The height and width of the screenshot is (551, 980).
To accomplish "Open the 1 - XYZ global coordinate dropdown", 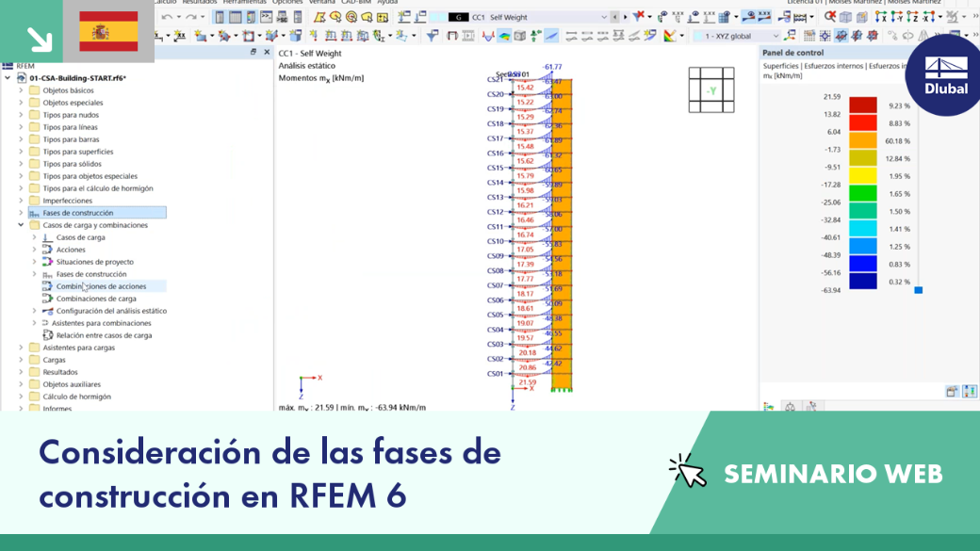I will point(737,36).
